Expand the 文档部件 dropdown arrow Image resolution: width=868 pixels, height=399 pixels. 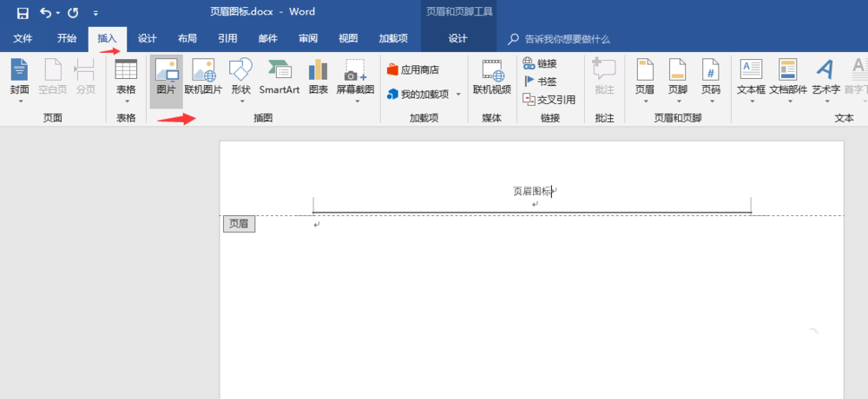789,101
